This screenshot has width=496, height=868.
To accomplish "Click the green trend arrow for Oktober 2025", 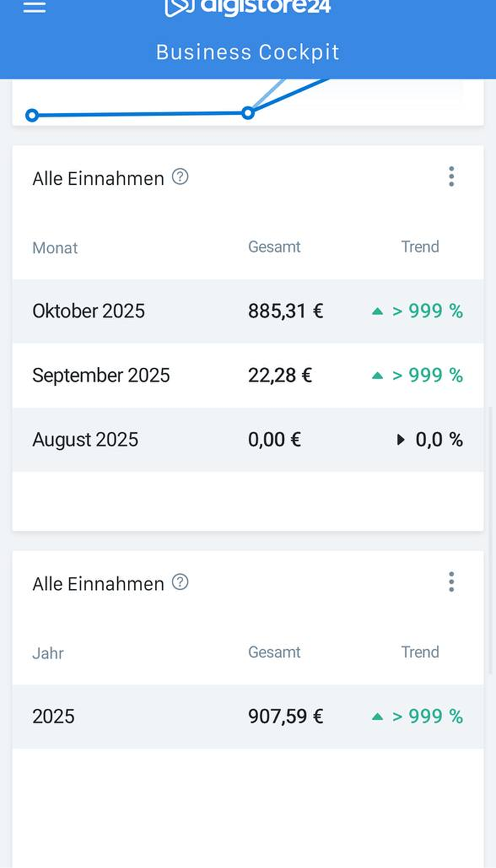I will pyautogui.click(x=377, y=311).
